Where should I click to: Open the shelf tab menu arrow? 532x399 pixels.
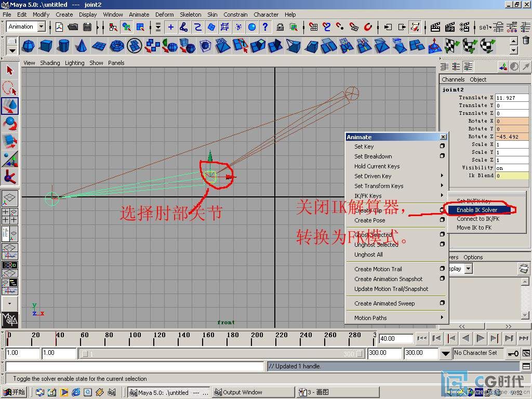tap(12, 51)
